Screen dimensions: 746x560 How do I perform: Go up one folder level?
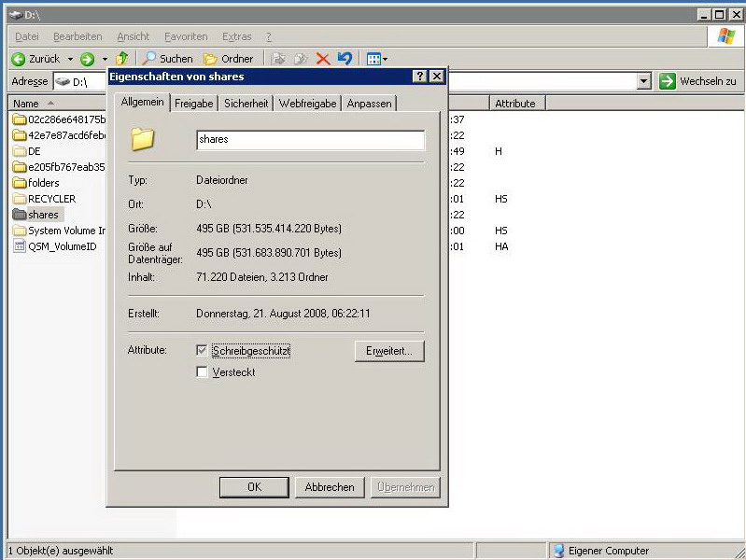pos(122,59)
